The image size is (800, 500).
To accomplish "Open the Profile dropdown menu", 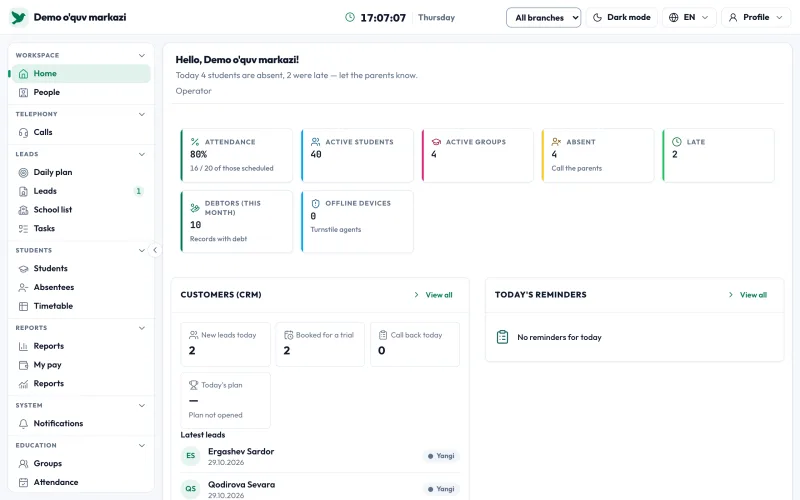I will pyautogui.click(x=756, y=17).
